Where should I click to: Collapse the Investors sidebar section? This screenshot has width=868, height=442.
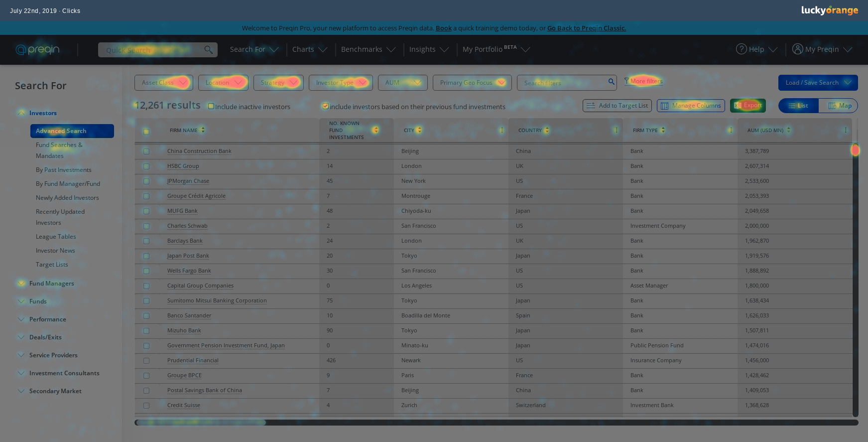pos(21,113)
